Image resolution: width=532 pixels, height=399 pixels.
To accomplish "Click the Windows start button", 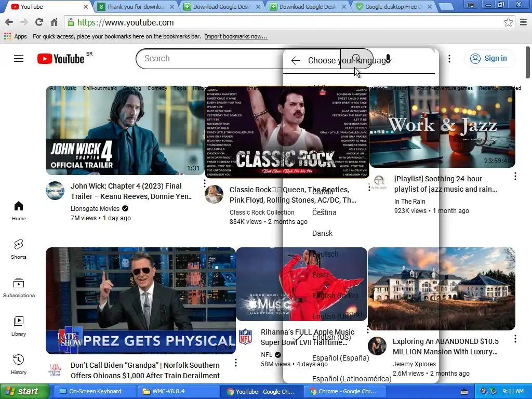I will click(x=24, y=391).
